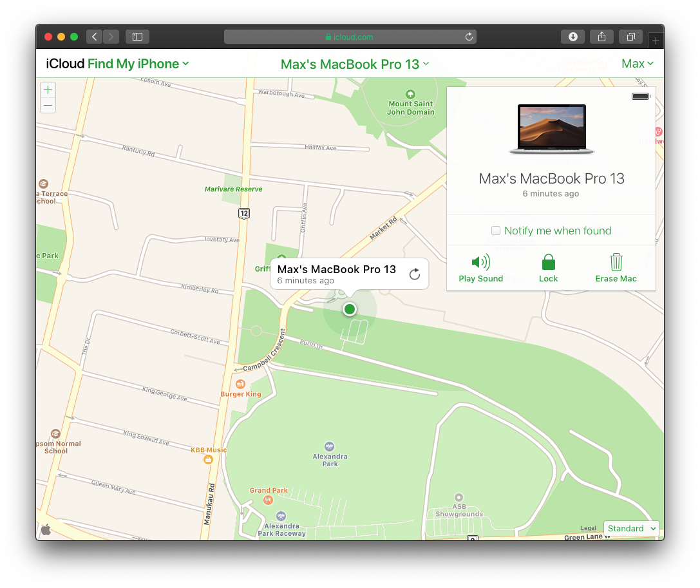Click the King George Ave label
This screenshot has height=588, width=700.
[x=165, y=394]
